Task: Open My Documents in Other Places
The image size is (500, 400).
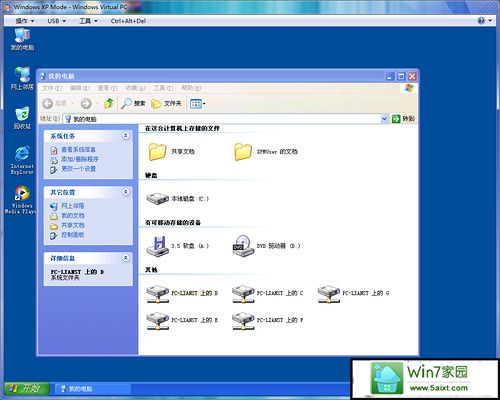Action: tap(73, 216)
